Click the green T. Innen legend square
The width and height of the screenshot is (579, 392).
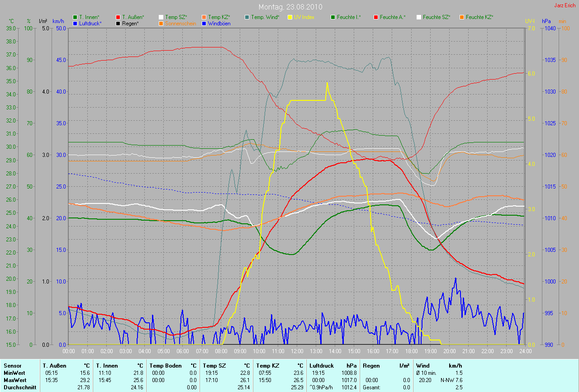(75, 17)
